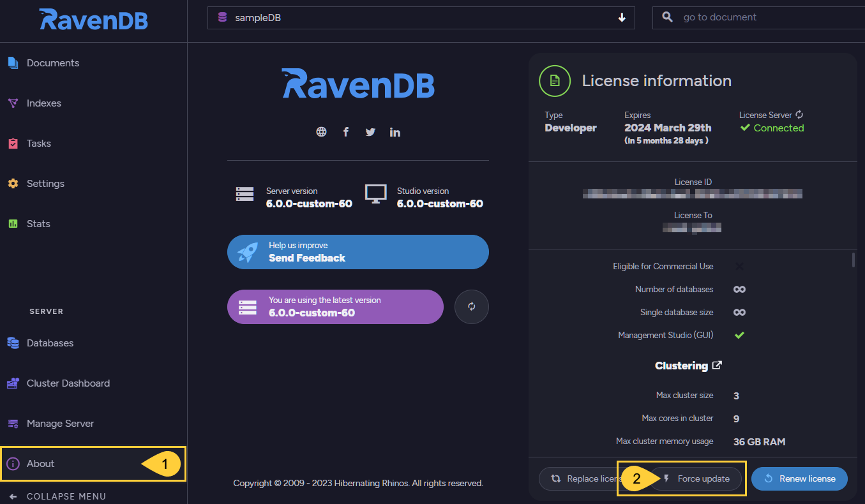Click the Connected license server status
Viewport: 865px width, 504px height.
(x=772, y=128)
